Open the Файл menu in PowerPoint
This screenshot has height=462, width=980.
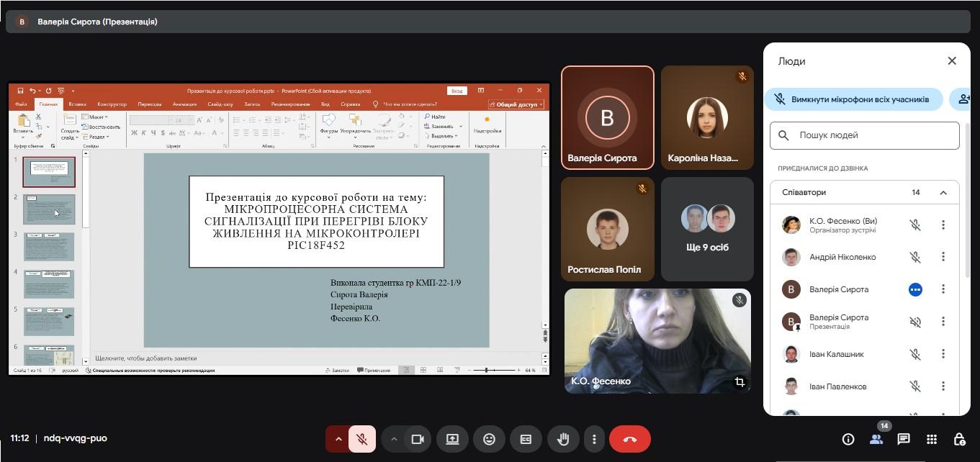[21, 104]
